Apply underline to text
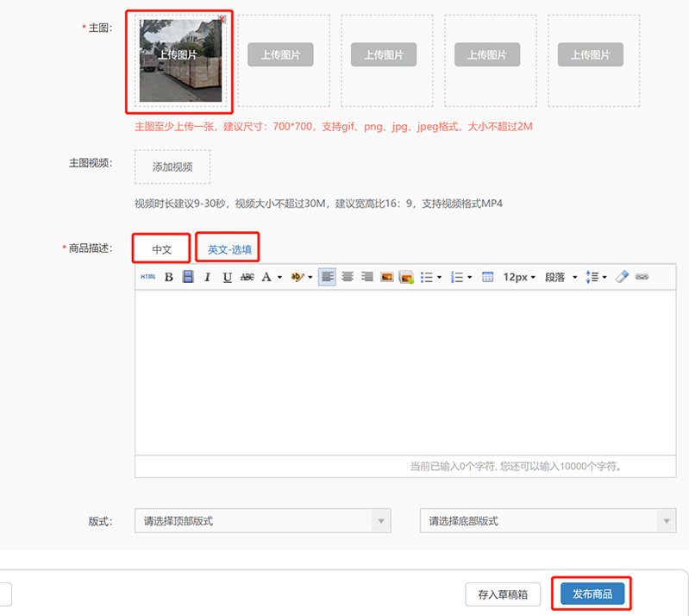This screenshot has width=689, height=616. 227,277
